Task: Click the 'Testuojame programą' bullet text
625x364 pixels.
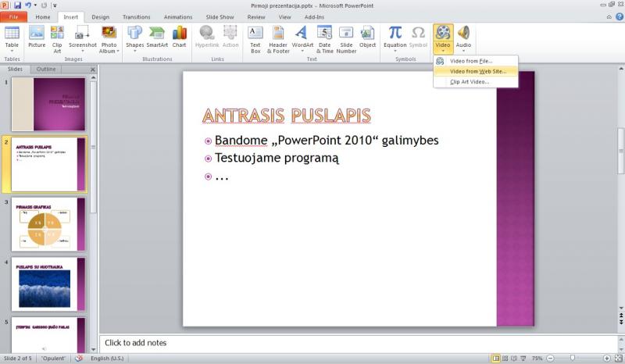Action: (x=277, y=158)
